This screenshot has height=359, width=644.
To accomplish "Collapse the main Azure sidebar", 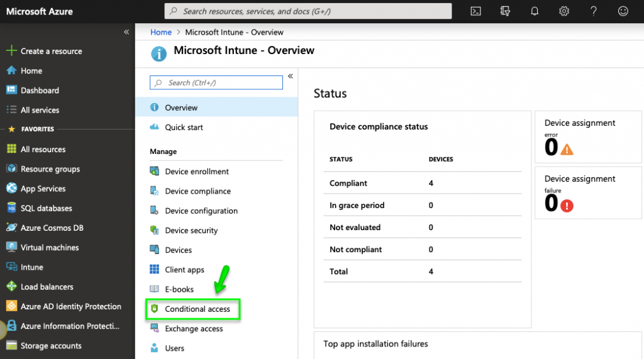I will [x=126, y=32].
